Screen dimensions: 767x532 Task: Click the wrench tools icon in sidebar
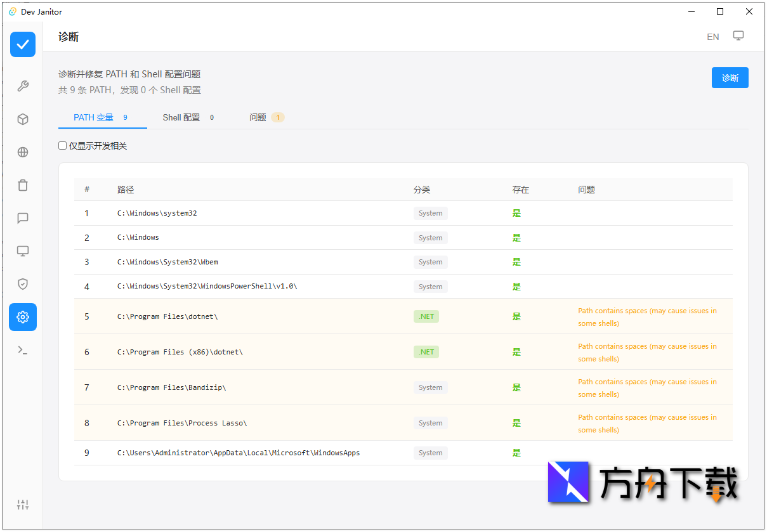[x=23, y=86]
